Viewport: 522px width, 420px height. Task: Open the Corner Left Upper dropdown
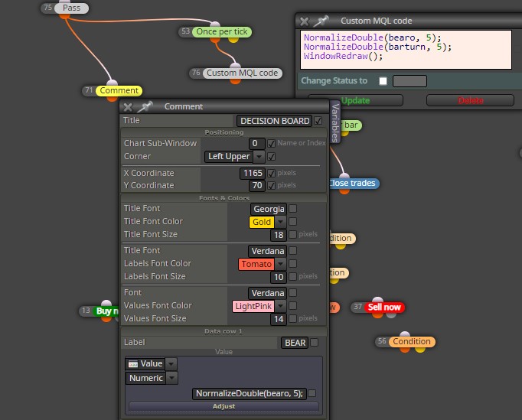click(x=259, y=156)
